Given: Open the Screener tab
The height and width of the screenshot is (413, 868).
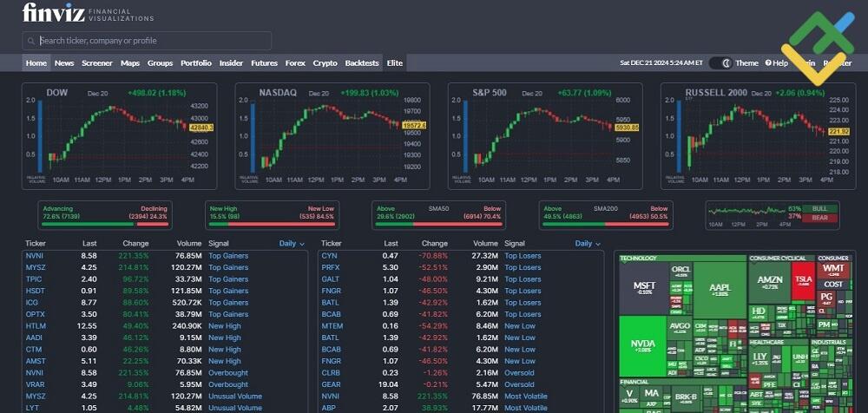Looking at the screenshot, I should (97, 63).
